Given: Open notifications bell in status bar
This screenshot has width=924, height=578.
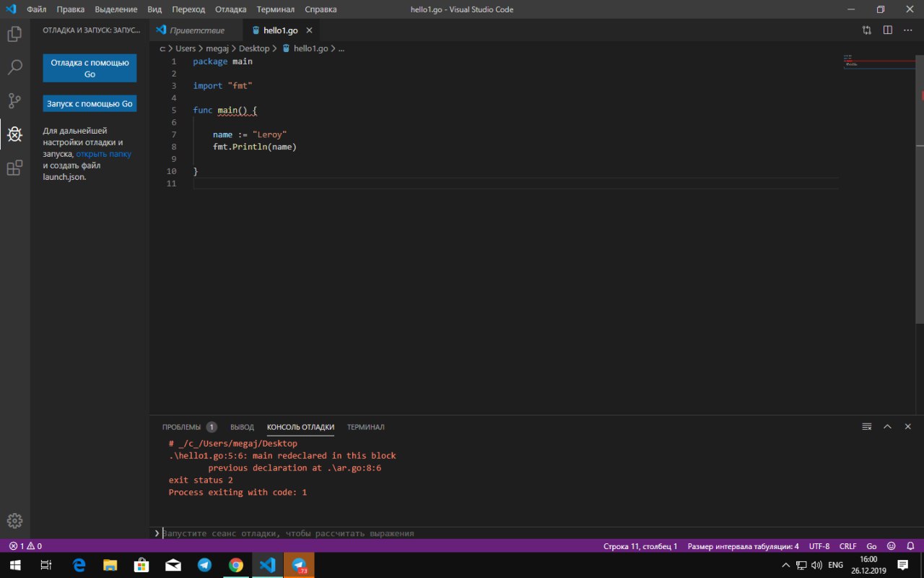Looking at the screenshot, I should click(x=909, y=546).
